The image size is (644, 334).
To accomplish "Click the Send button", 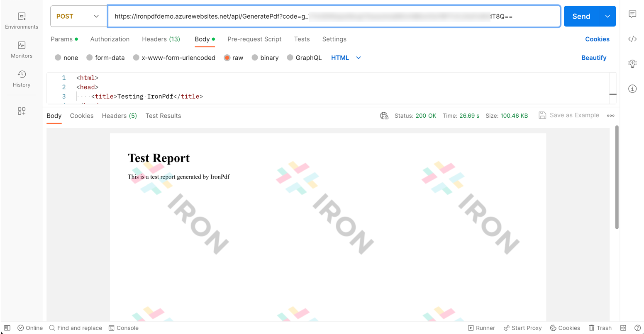I will coord(581,16).
